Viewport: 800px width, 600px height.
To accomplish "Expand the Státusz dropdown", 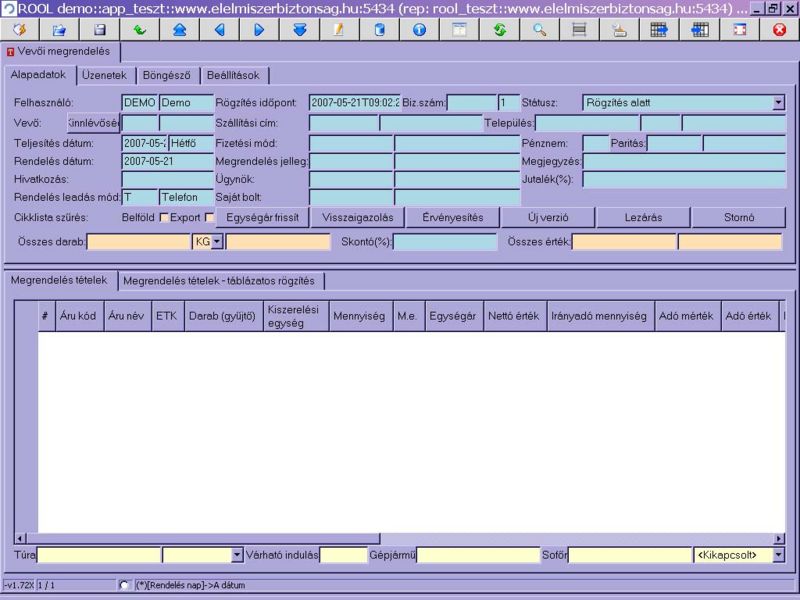I will [778, 103].
